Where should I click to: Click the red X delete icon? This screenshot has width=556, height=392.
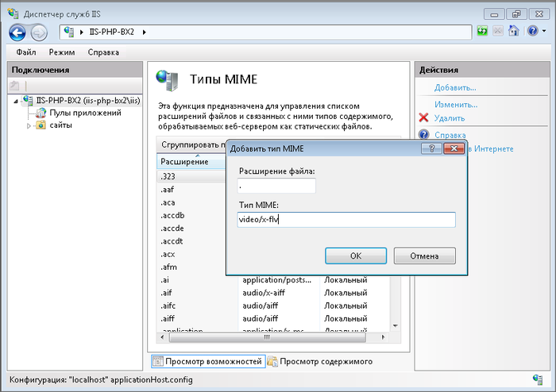423,117
